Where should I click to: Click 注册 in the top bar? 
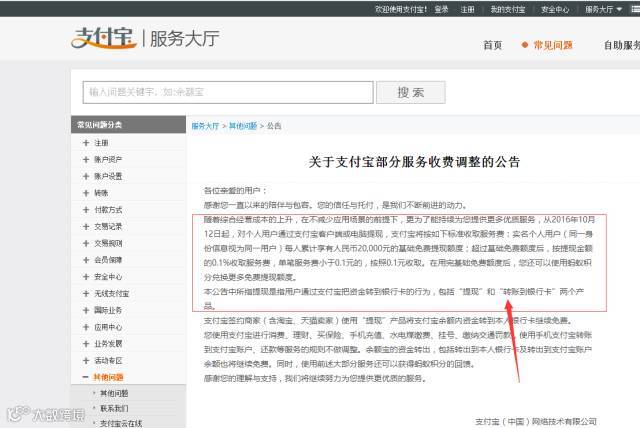pyautogui.click(x=467, y=9)
